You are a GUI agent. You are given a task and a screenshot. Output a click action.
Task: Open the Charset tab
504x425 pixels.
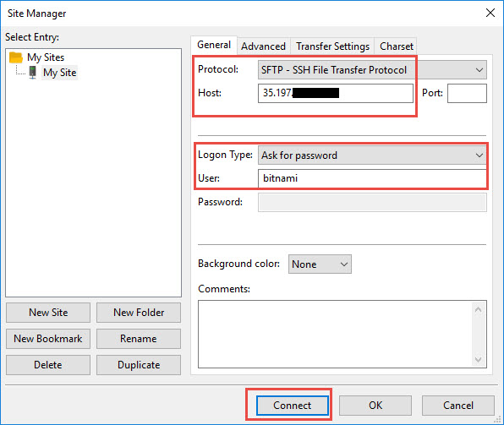coord(396,46)
